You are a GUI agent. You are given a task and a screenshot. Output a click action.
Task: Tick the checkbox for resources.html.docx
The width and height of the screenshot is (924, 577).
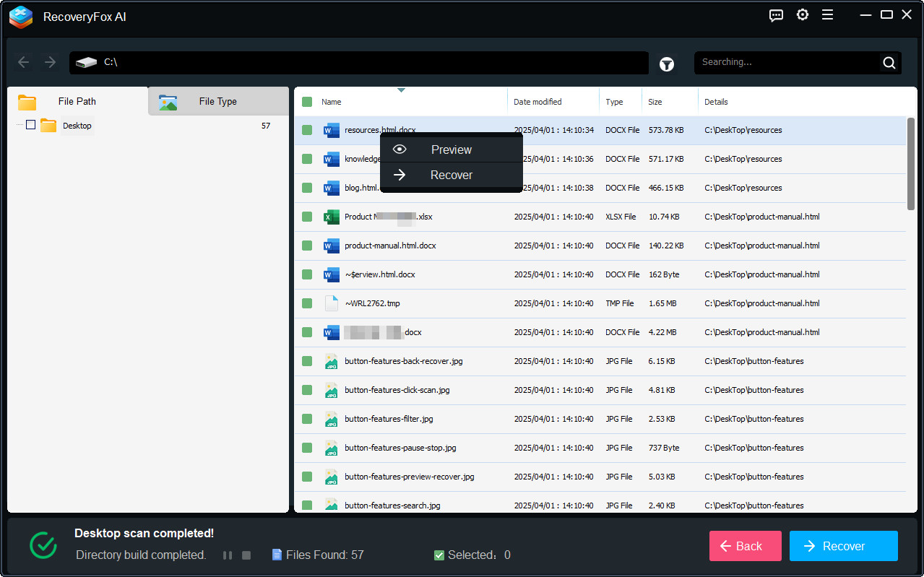(307, 130)
